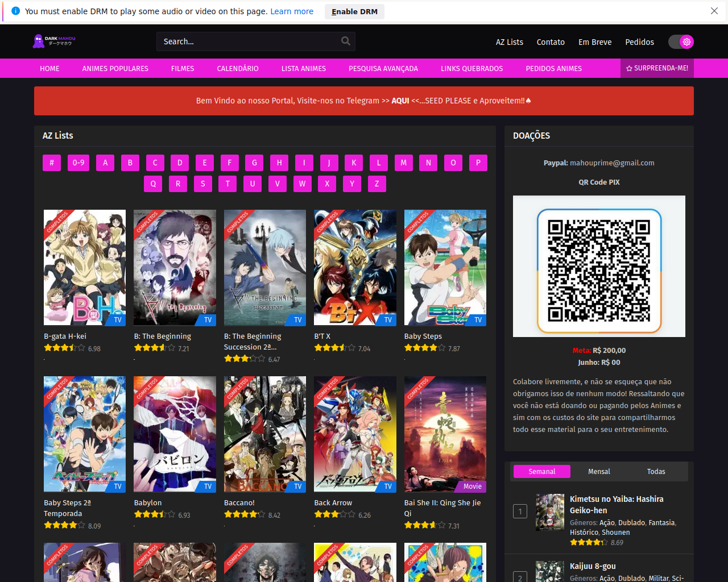Click the Shounen genre link
728x582 pixels.
point(615,533)
